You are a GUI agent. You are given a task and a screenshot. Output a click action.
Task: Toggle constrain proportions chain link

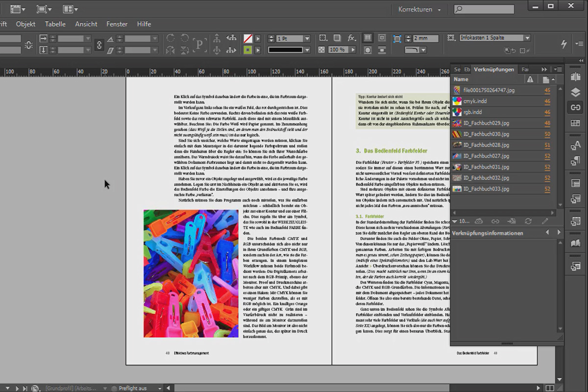coord(99,45)
